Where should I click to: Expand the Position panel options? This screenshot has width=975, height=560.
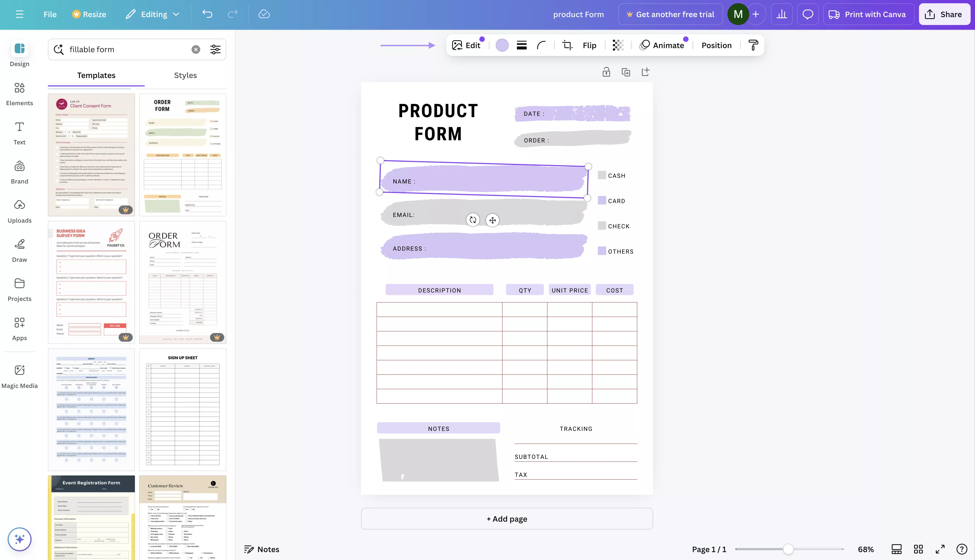pos(716,45)
